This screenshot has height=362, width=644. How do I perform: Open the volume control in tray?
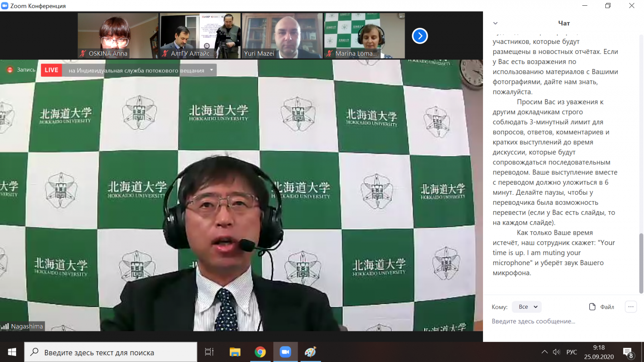click(x=556, y=352)
